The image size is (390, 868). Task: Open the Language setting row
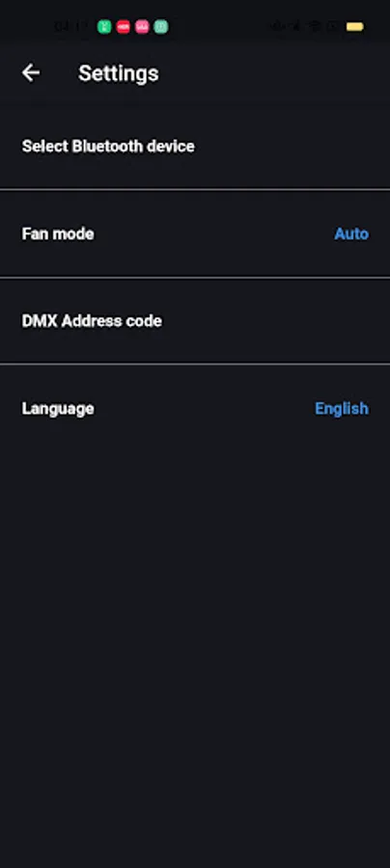coord(195,409)
